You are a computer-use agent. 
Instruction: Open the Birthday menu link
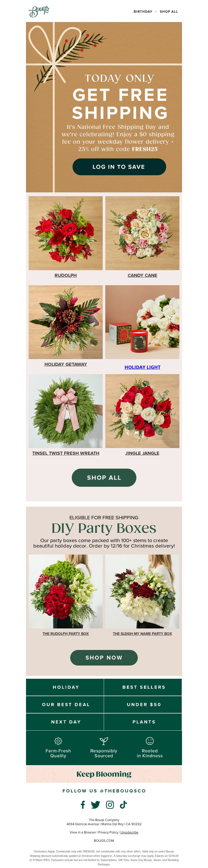[143, 11]
